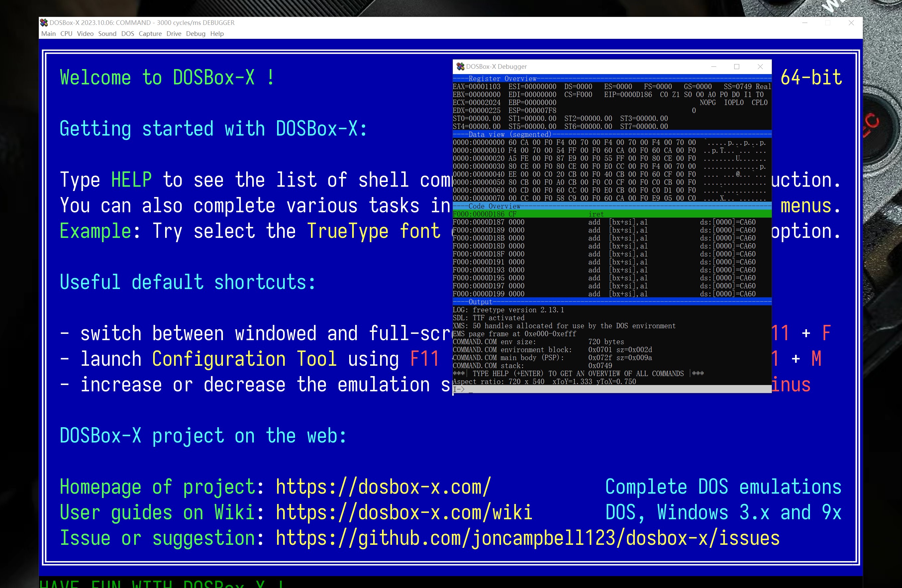Click the https://dosbox-x.com/wiki URL
The height and width of the screenshot is (588, 902).
[404, 512]
